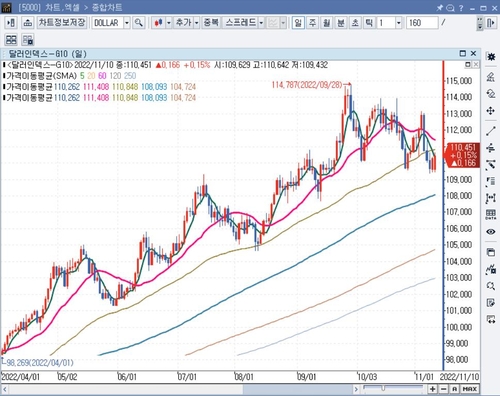This screenshot has height=396, width=500.
Task: Open the period value 1 dropdown arrow
Action: (399, 23)
